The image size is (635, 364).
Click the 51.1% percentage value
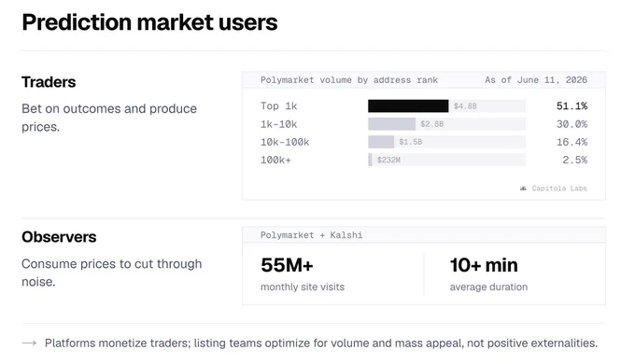click(x=571, y=106)
